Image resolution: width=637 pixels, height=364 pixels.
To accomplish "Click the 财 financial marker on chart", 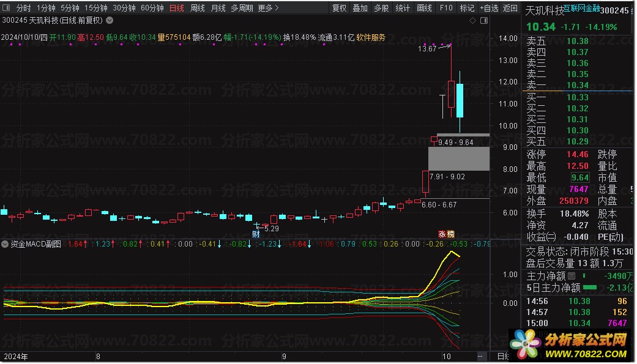I will pyautogui.click(x=256, y=234).
